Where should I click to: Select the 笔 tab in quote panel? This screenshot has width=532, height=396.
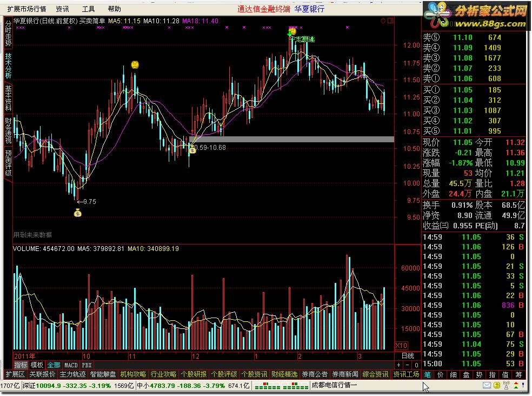click(427, 374)
